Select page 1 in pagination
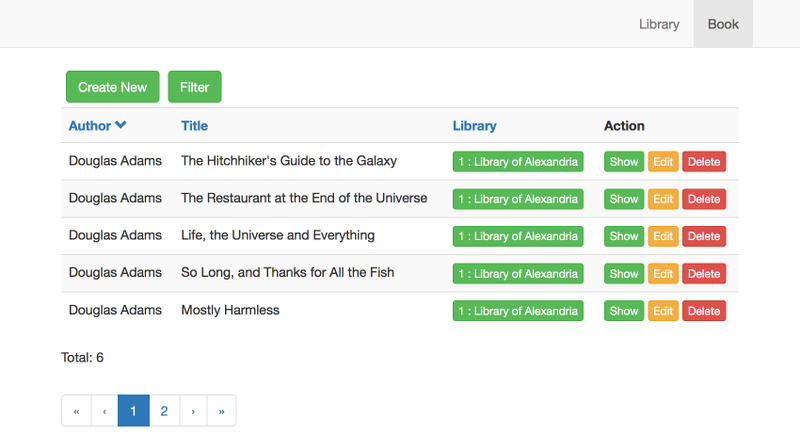Image resolution: width=800 pixels, height=443 pixels. (134, 411)
